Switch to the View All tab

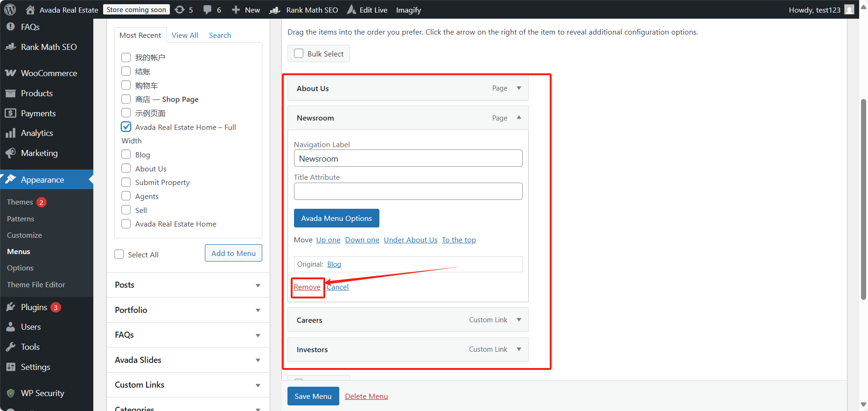pyautogui.click(x=185, y=35)
